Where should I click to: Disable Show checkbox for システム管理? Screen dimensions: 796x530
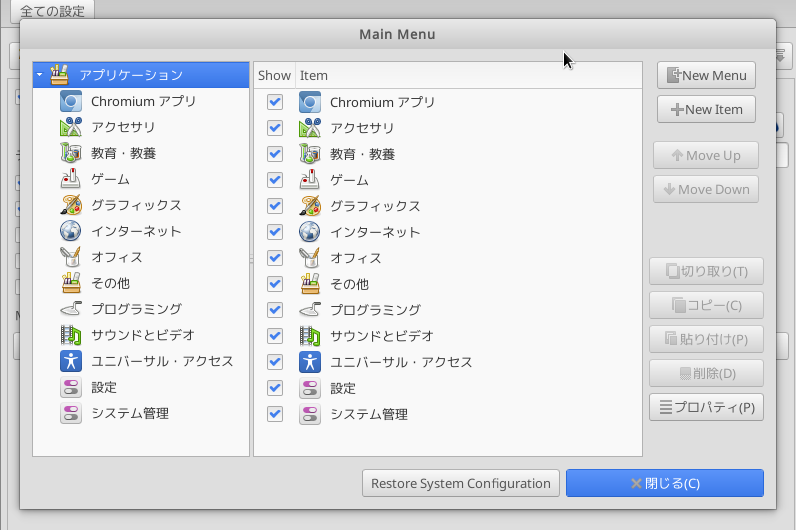pos(275,414)
